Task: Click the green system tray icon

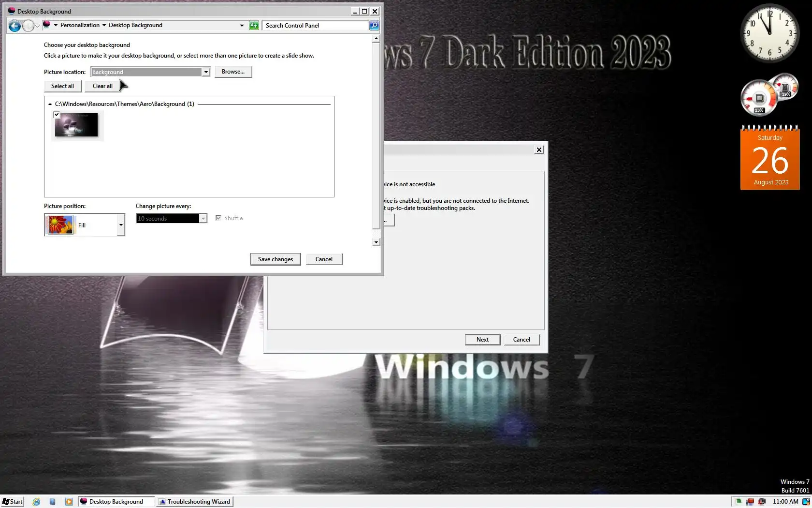Action: tap(739, 502)
